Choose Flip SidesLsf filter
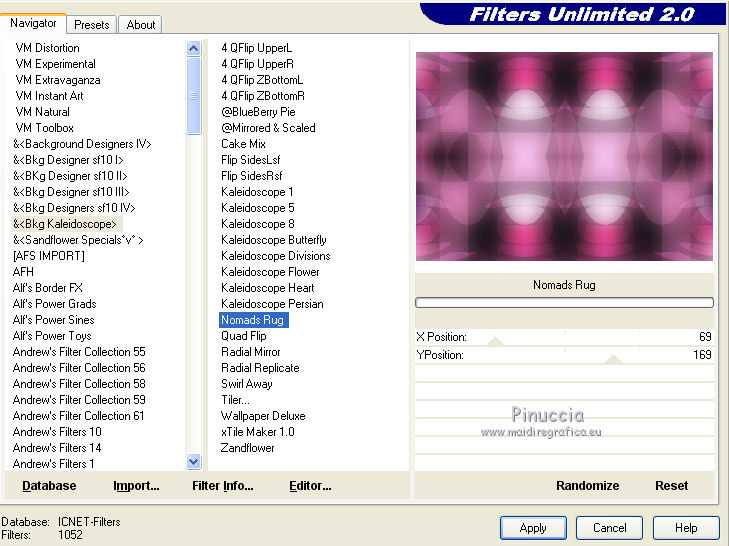 tap(251, 160)
